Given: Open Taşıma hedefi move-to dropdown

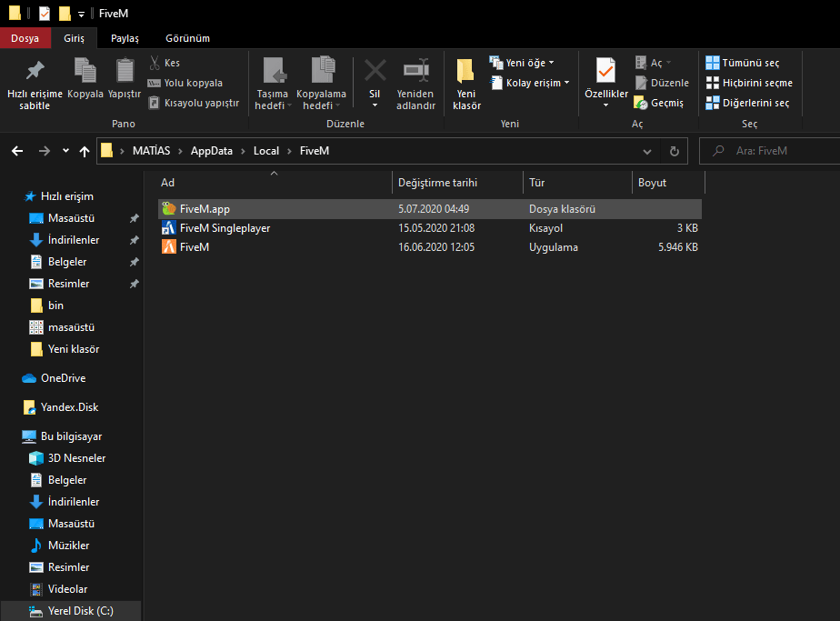Looking at the screenshot, I should click(x=274, y=100).
